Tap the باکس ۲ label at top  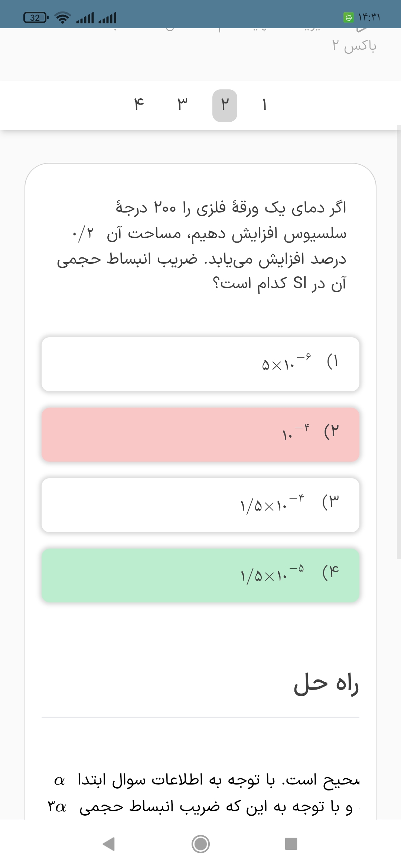pyautogui.click(x=354, y=45)
